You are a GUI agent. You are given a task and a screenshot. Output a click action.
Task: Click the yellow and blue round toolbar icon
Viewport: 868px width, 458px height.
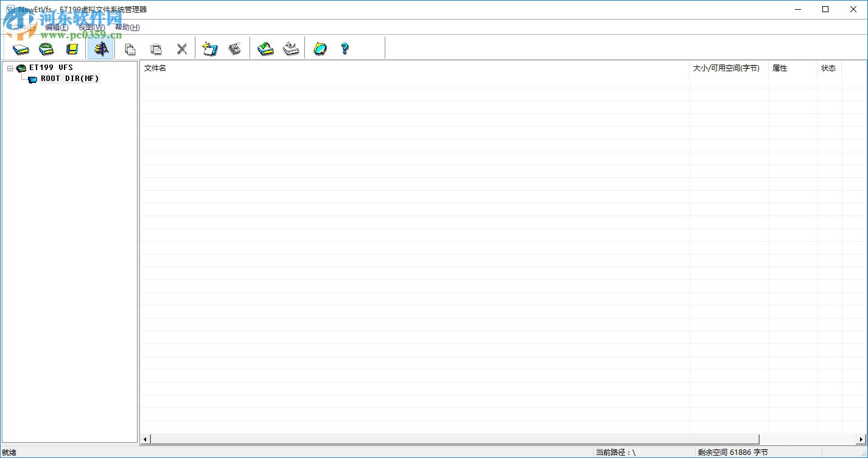coord(320,49)
